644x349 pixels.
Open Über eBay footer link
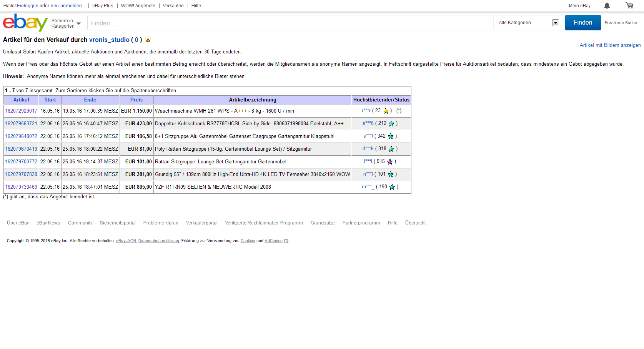[x=18, y=223]
